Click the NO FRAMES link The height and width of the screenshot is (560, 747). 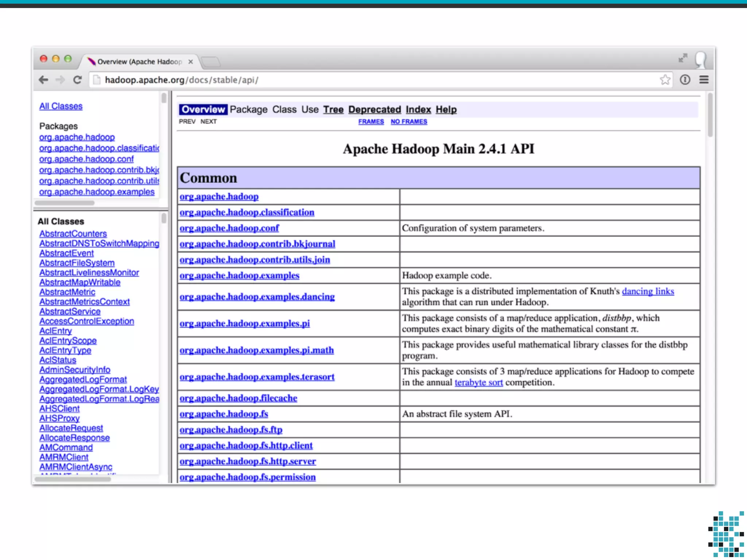(409, 121)
